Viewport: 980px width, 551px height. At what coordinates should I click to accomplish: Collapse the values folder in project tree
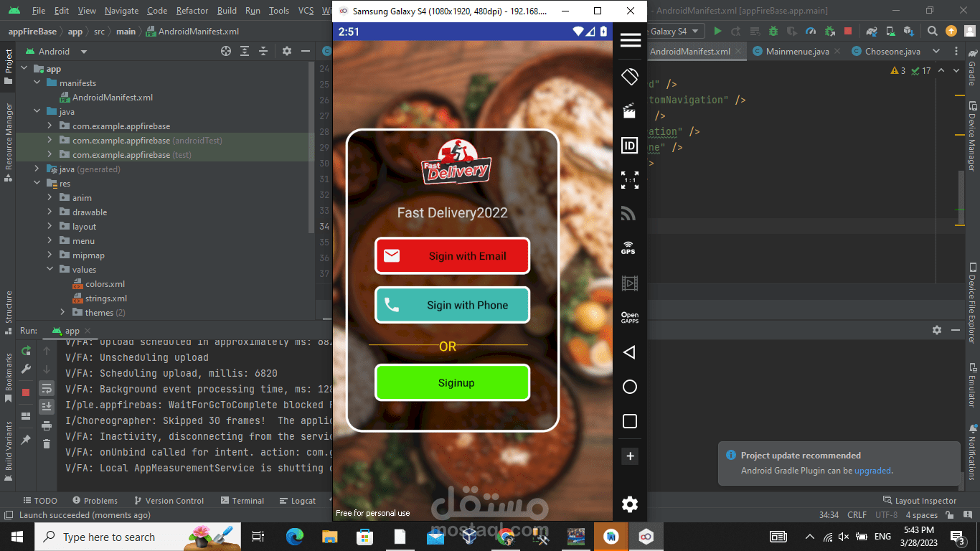[x=49, y=269]
